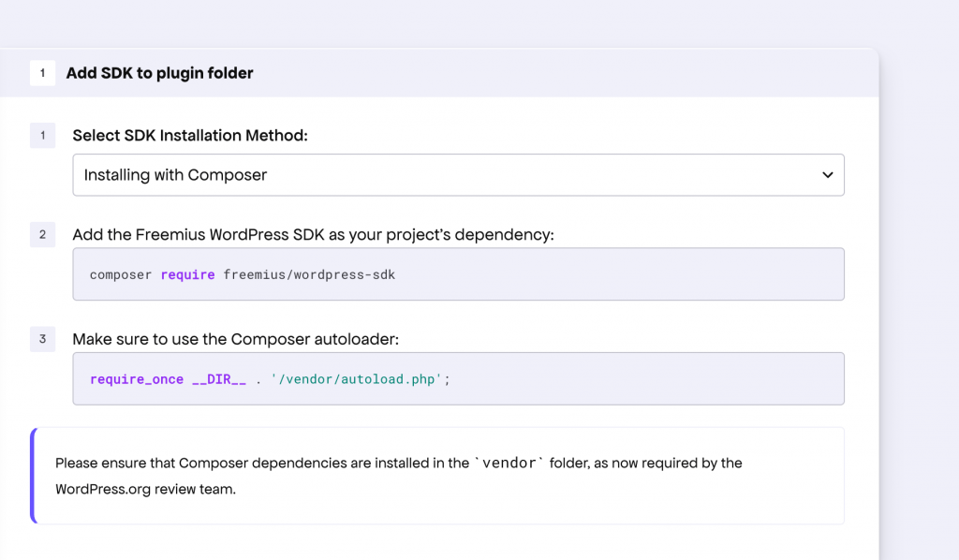Viewport: 959px width, 560px height.
Task: Click 'freemius/wordpress-sdk' package name
Action: (x=309, y=274)
